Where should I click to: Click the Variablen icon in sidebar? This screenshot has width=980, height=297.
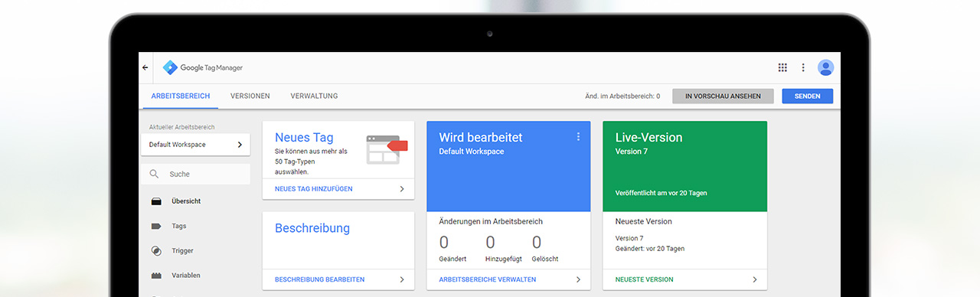(x=156, y=275)
